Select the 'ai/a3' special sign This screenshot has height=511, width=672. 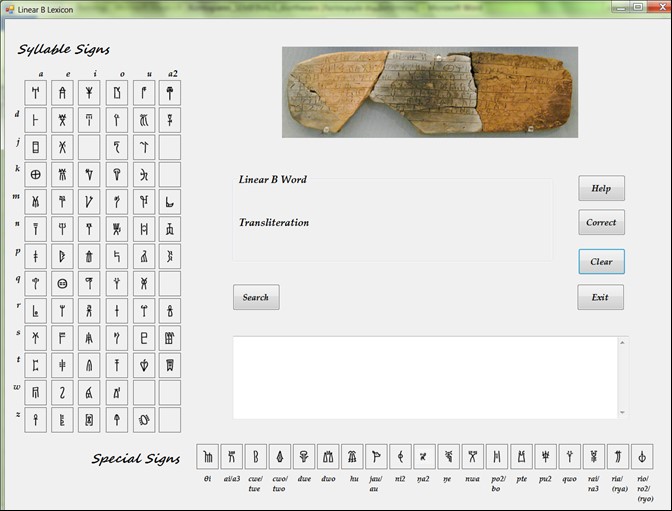coord(232,457)
